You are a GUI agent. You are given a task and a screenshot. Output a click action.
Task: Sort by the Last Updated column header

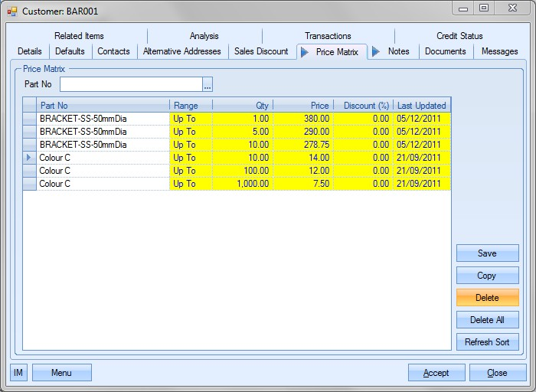422,106
